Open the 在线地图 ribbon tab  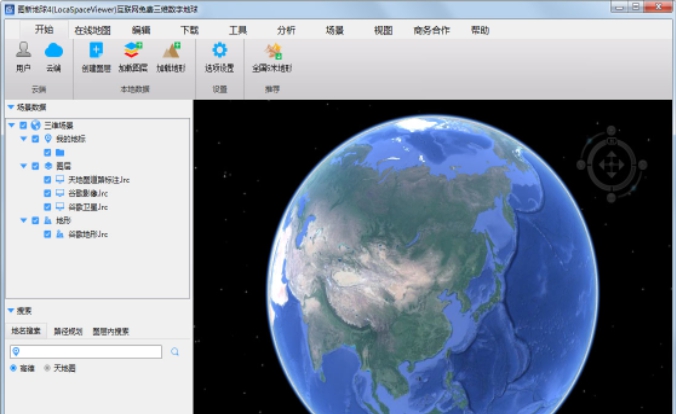(x=92, y=30)
